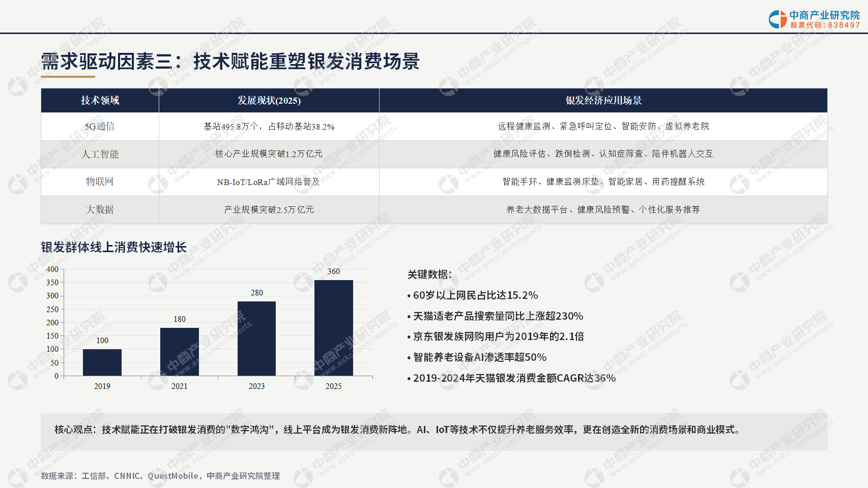This screenshot has width=868, height=488.
Task: Select the 2019 bar labeled 100
Action: (x=102, y=362)
